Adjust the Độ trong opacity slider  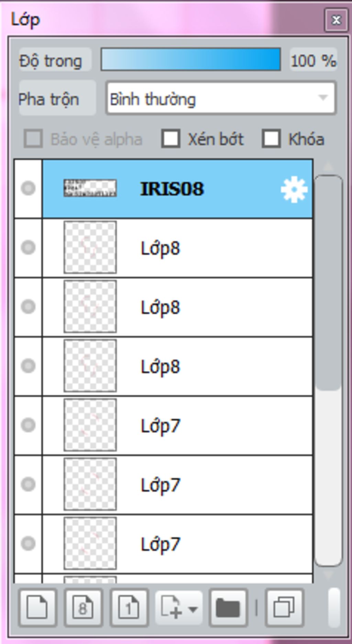click(191, 60)
